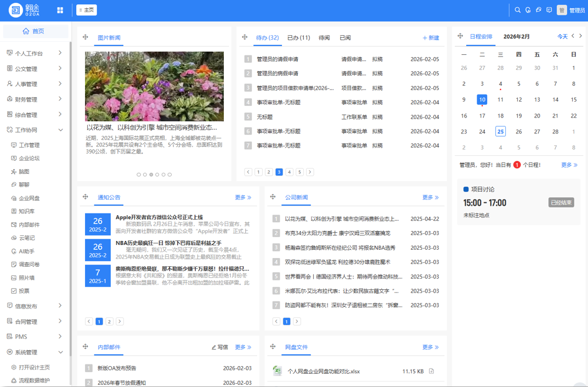The height and width of the screenshot is (387, 588).
Task: Click the search magnifier icon in header
Action: click(x=517, y=10)
